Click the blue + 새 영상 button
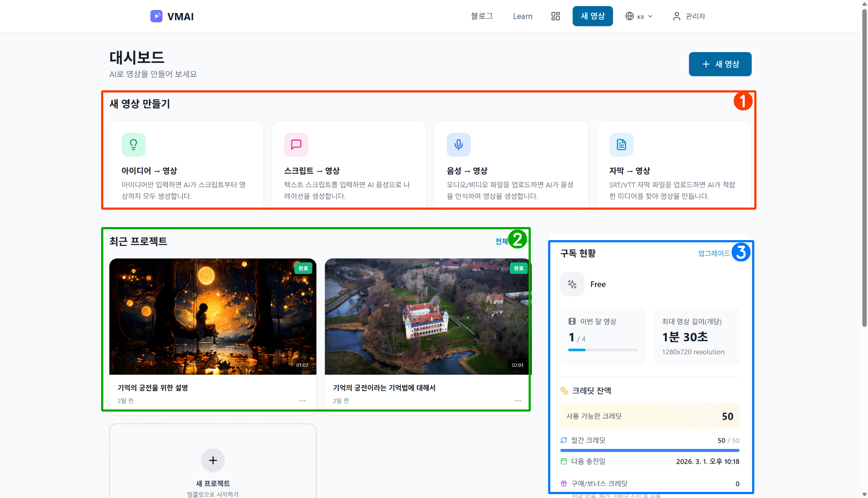 click(720, 64)
